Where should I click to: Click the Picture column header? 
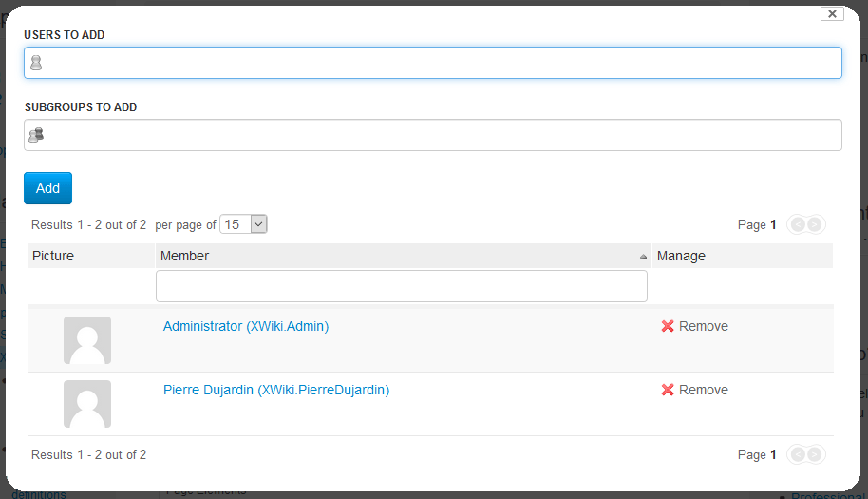pyautogui.click(x=53, y=256)
